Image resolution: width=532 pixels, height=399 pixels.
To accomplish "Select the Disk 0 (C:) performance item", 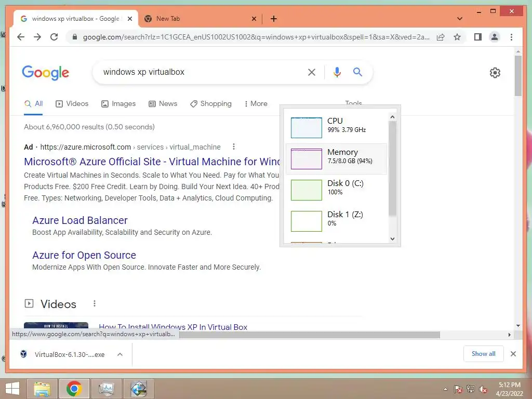I will click(336, 190).
